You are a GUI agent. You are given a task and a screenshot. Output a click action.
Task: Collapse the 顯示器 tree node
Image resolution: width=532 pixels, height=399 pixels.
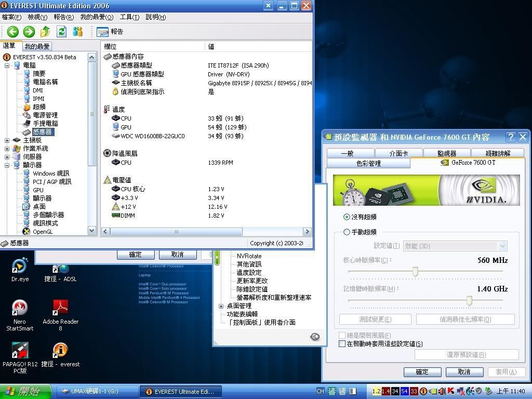click(7, 165)
